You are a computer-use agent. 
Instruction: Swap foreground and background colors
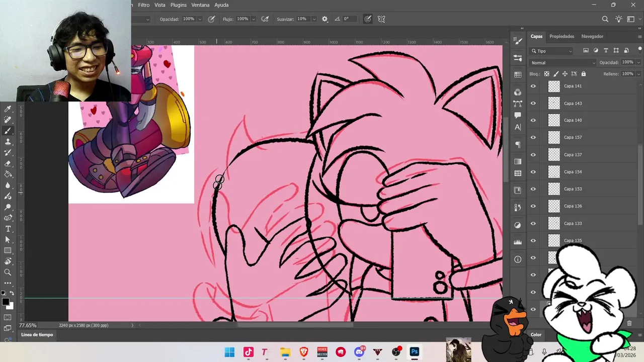[x=12, y=293]
